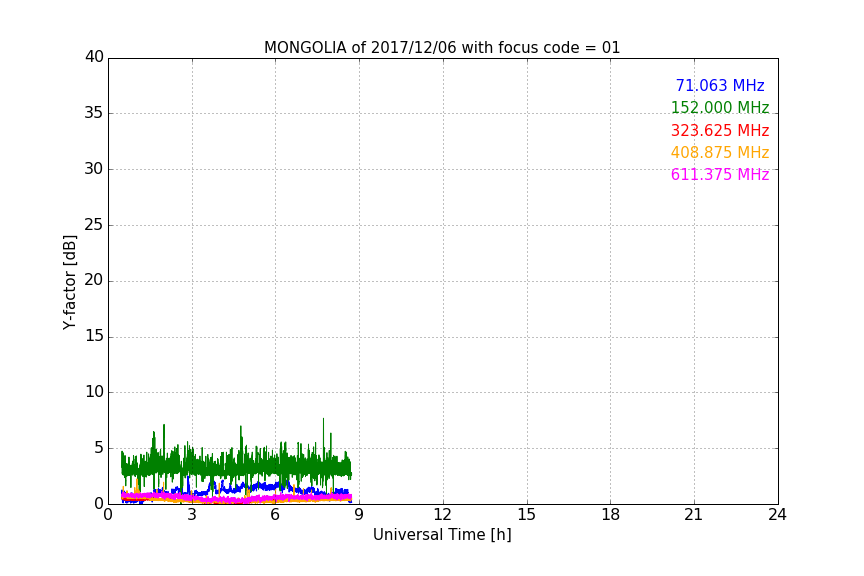Click y-axis tick label 35
The height and width of the screenshot is (576, 864).
(94, 113)
